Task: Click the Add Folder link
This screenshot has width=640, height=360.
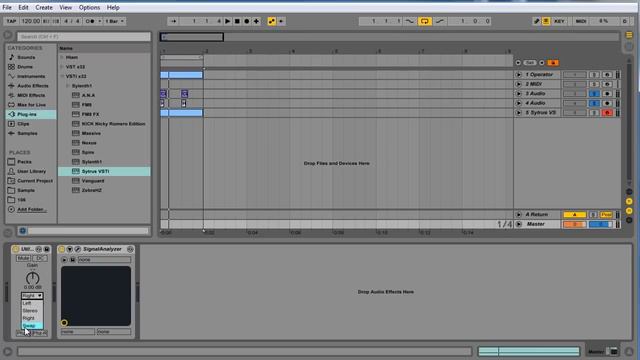Action: coord(32,209)
